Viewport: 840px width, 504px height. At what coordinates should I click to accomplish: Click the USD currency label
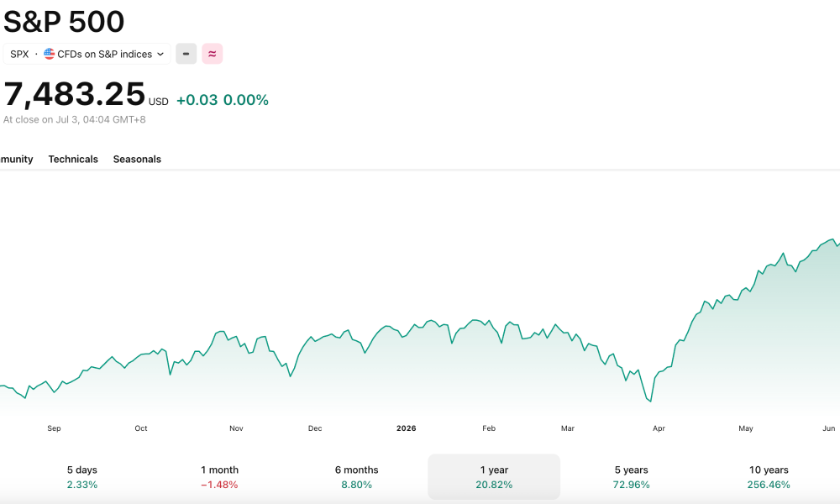159,102
